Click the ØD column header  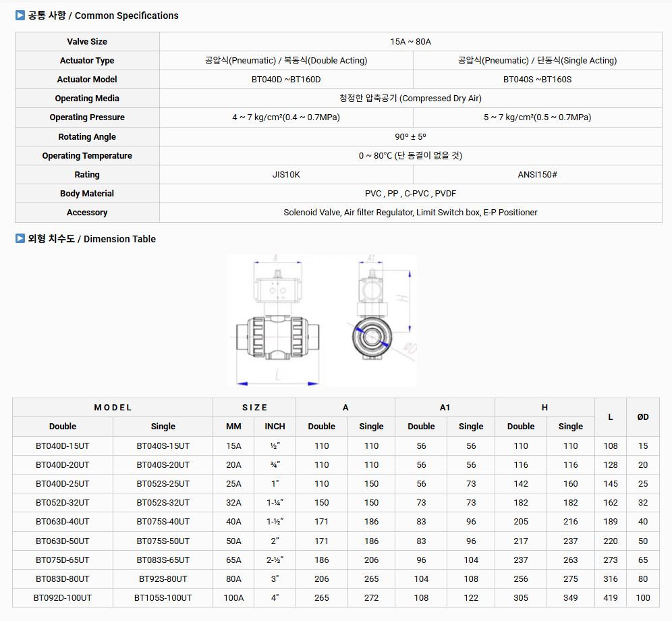[642, 417]
